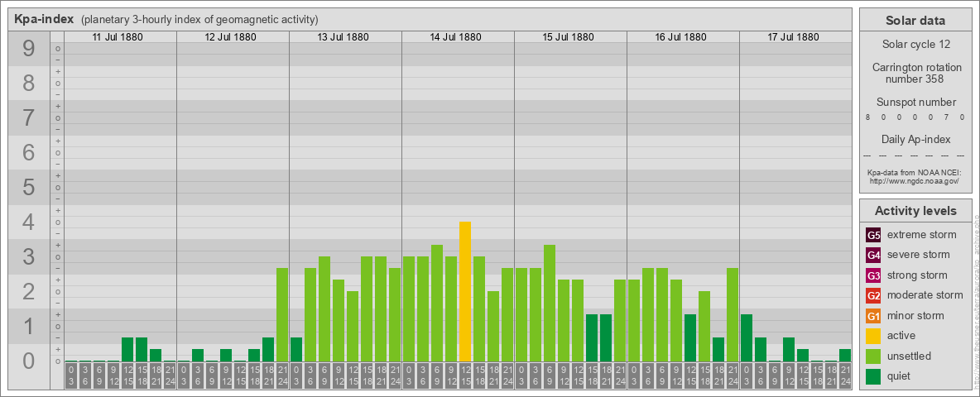This screenshot has height=397, width=980.
Task: Click the severe storm legend label
Action: 919,255
